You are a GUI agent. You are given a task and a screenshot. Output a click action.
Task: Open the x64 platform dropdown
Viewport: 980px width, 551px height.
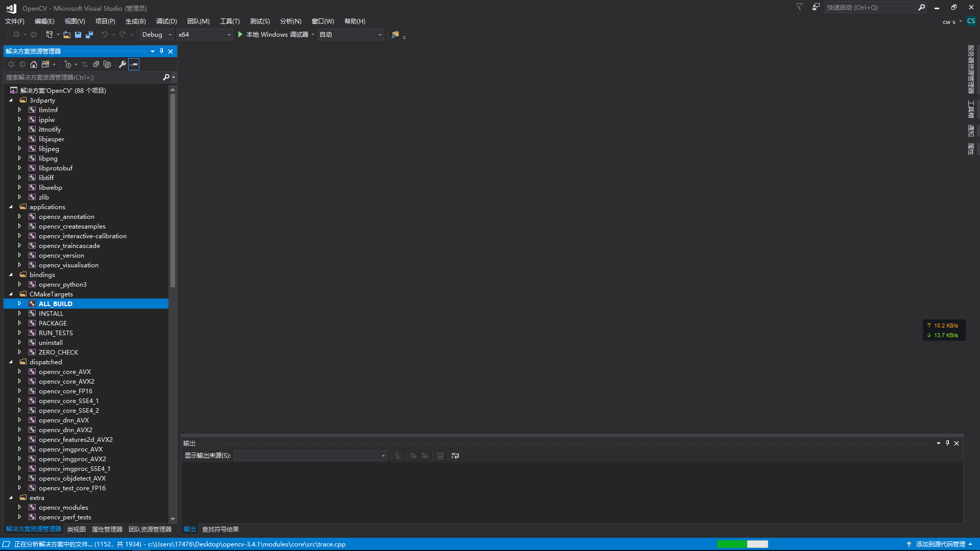(204, 35)
